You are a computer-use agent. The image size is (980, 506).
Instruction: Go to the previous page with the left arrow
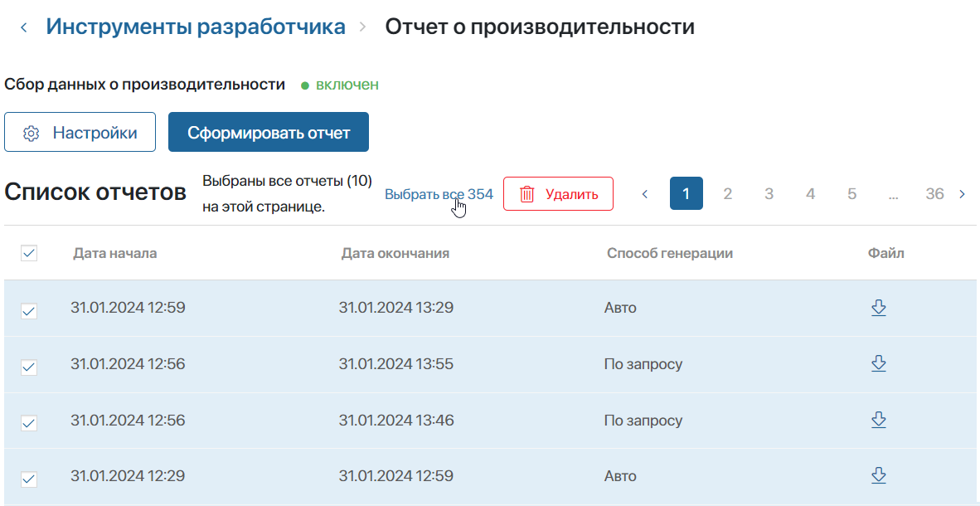(x=646, y=194)
